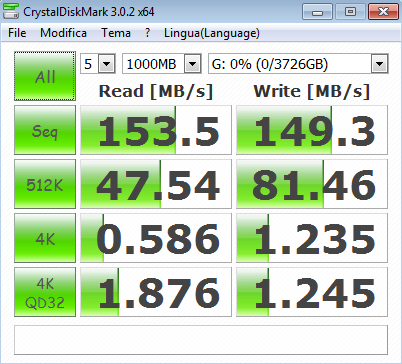Open the File menu
Screen dimensions: 402x364
pos(17,33)
